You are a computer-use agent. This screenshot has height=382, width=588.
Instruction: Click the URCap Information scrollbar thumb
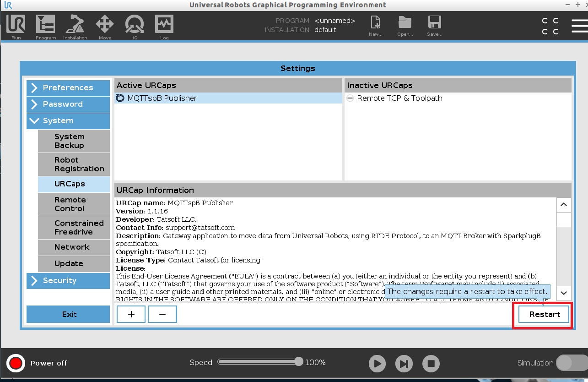pos(564,220)
